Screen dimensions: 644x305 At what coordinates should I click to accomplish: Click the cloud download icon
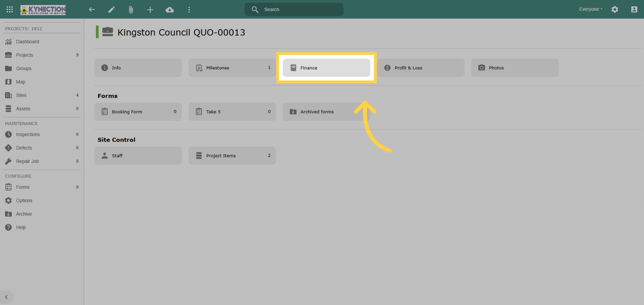coord(170,10)
